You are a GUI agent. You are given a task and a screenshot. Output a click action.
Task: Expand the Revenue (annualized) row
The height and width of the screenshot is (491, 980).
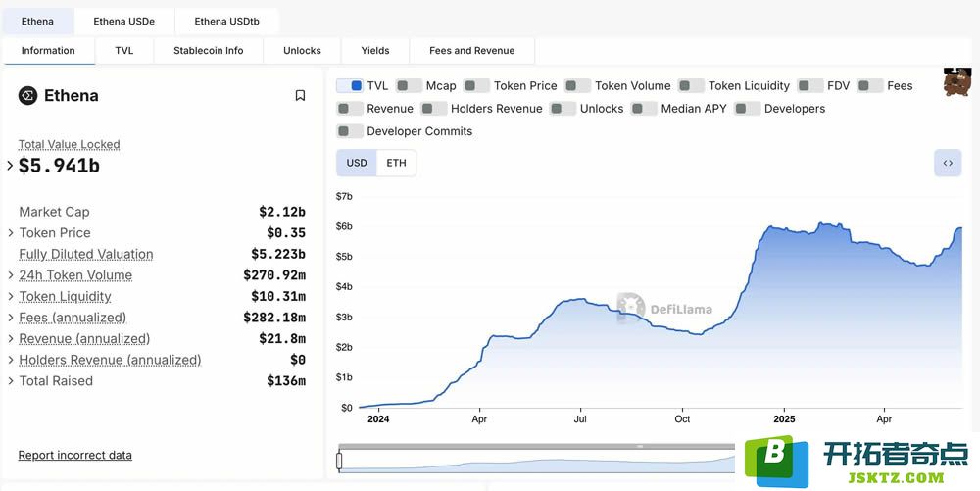(11, 338)
